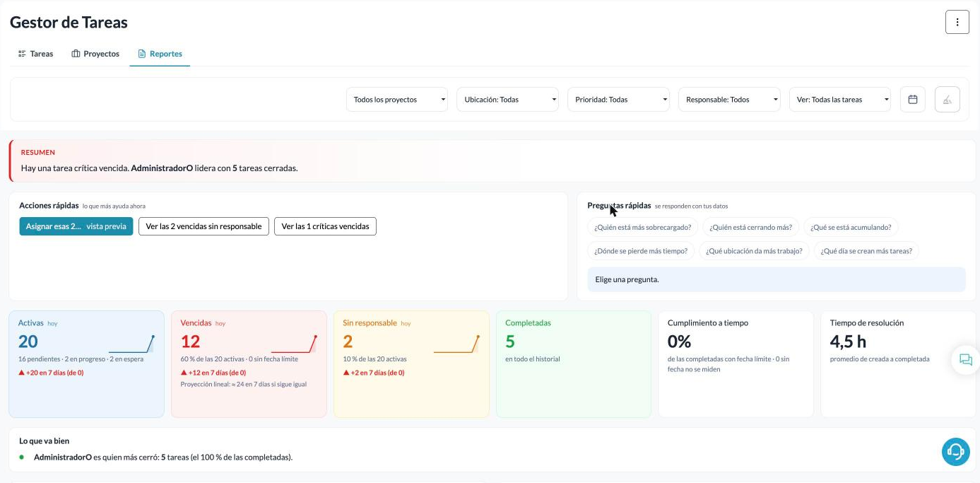Click 'AdministradorO es quien más cerró' line
Screen dimensions: 980x483
pos(163,458)
